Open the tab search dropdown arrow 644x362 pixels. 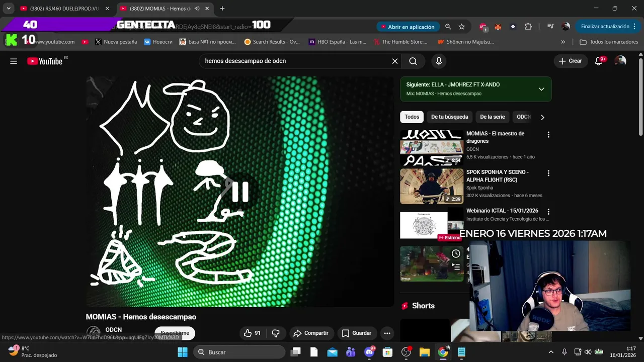tap(9, 9)
